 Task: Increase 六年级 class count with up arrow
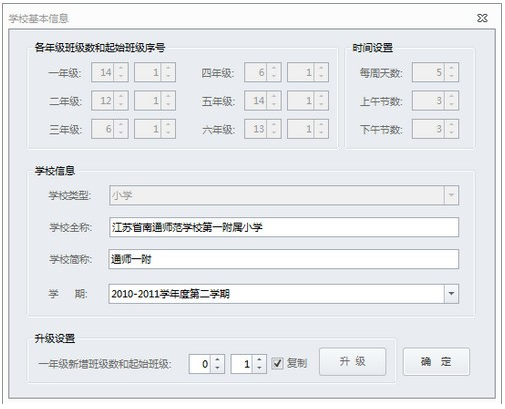click(x=274, y=124)
